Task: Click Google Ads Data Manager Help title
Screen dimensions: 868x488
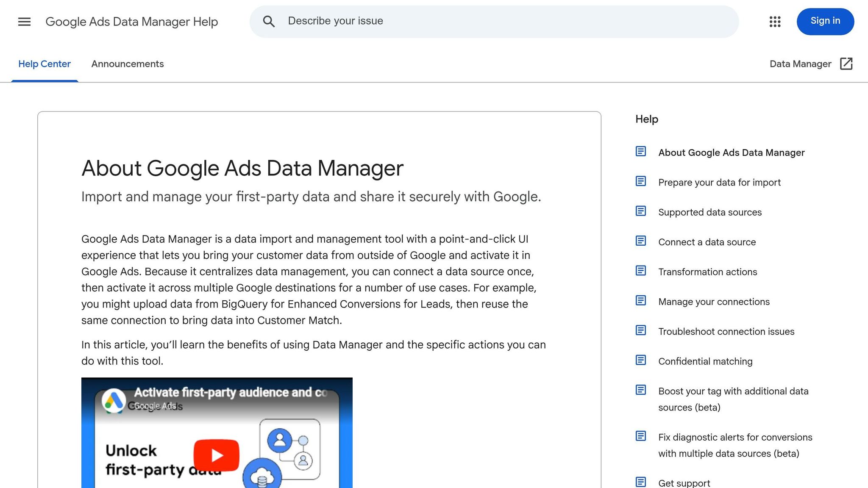Action: [132, 22]
